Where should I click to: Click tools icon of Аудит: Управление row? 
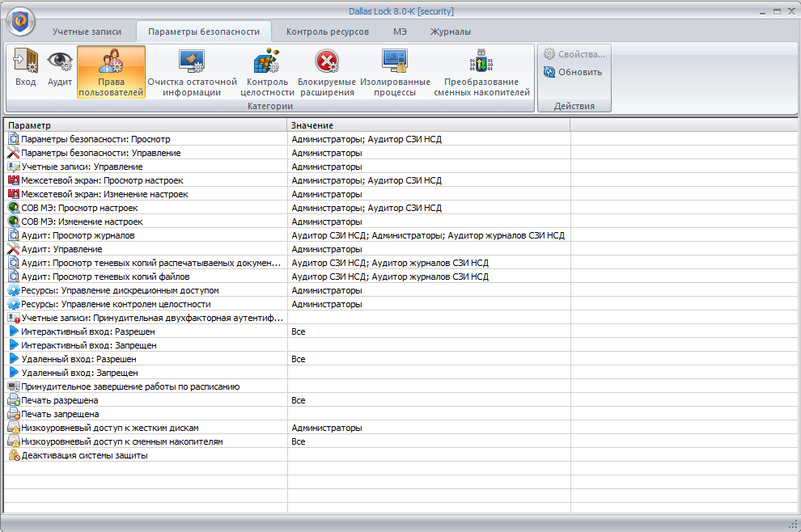14,249
